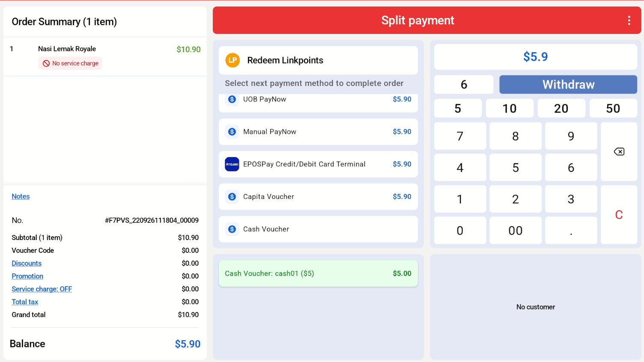Click the dollar icon beside Manual PayNow
Screen dimensions: 644x362
click(x=232, y=132)
